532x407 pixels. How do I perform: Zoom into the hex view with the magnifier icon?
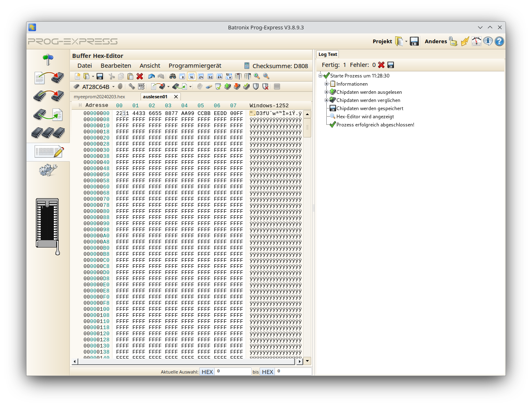[x=256, y=76]
